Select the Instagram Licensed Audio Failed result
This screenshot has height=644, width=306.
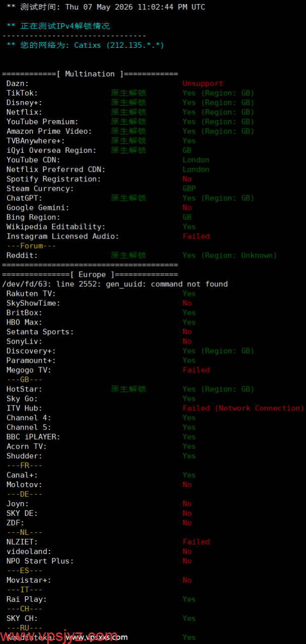click(x=196, y=236)
